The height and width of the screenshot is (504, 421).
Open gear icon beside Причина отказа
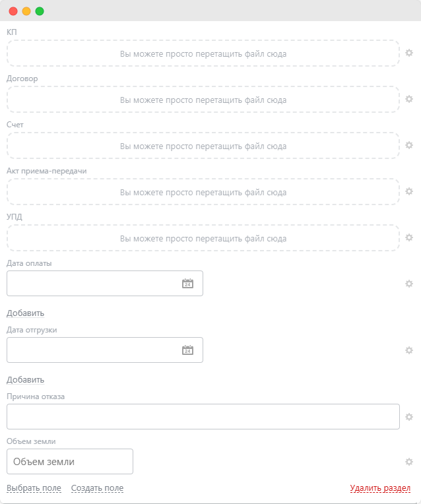point(408,417)
